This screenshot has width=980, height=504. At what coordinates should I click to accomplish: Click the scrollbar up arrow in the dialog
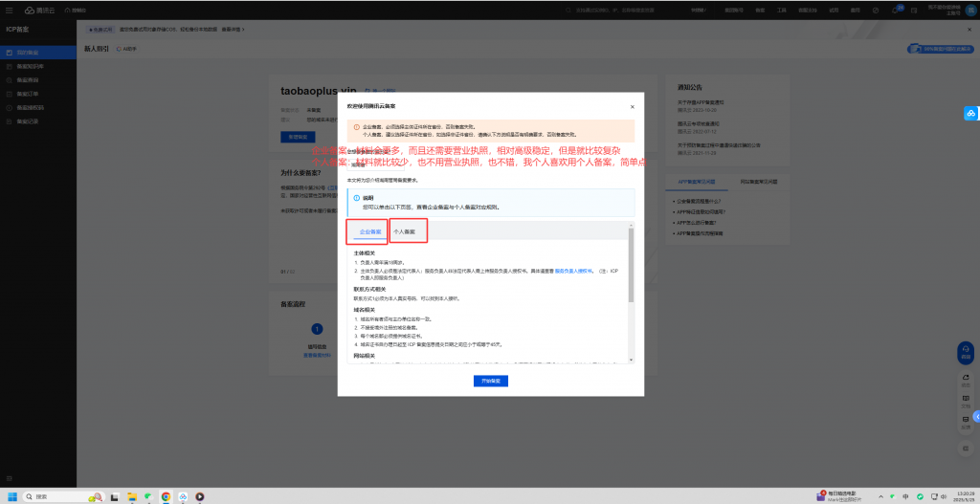[631, 225]
